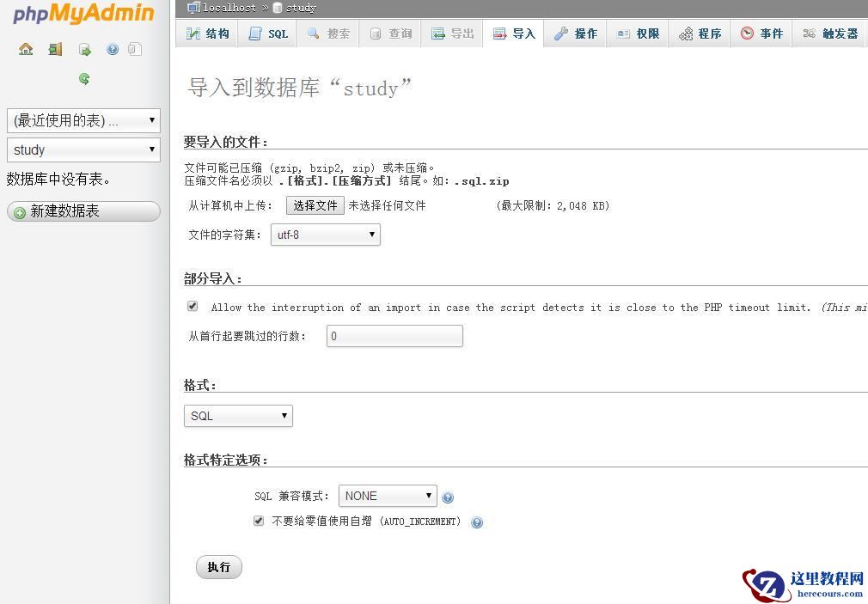Go to phpMyAdmin home icon
The height and width of the screenshot is (604, 868).
click(x=26, y=49)
